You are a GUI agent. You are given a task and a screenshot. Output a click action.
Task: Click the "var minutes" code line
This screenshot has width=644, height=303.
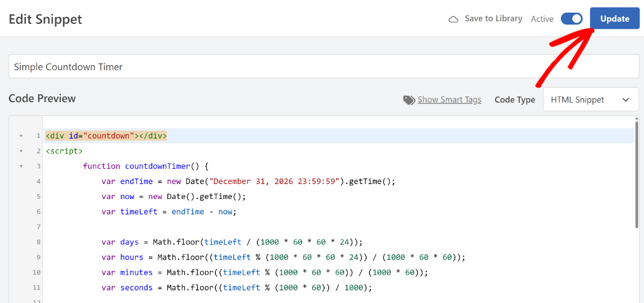pos(265,273)
